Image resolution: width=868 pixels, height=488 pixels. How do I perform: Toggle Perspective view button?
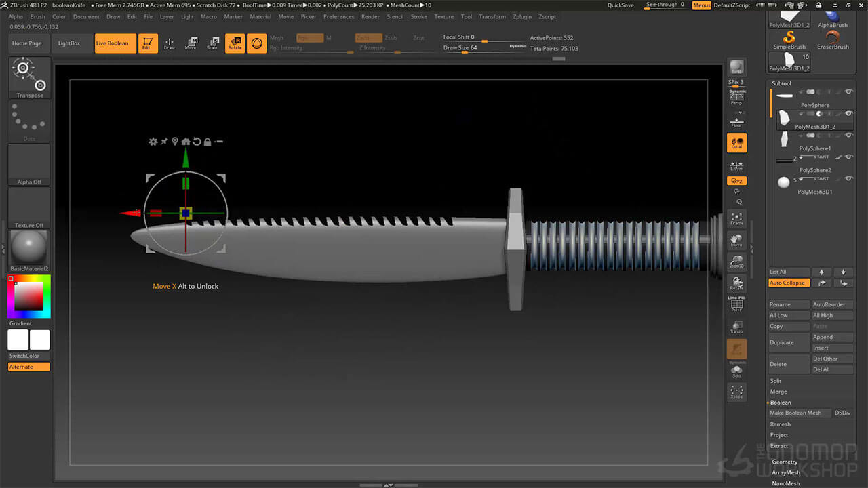[x=736, y=98]
